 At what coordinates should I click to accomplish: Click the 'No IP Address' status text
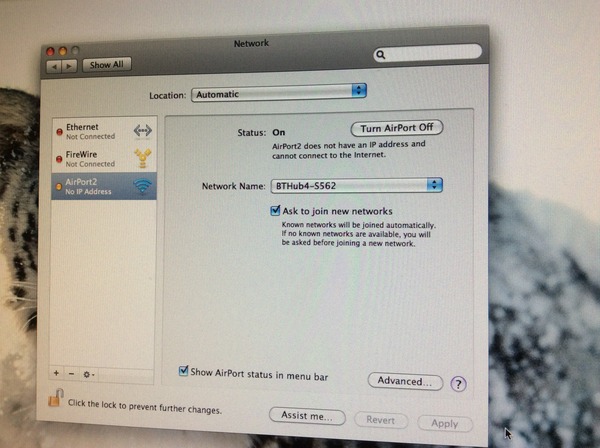click(88, 191)
